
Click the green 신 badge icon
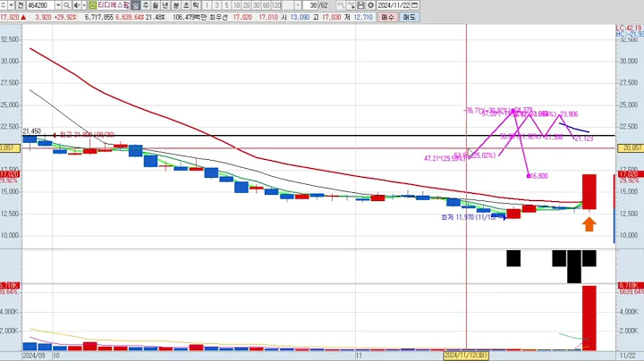[x=92, y=5]
